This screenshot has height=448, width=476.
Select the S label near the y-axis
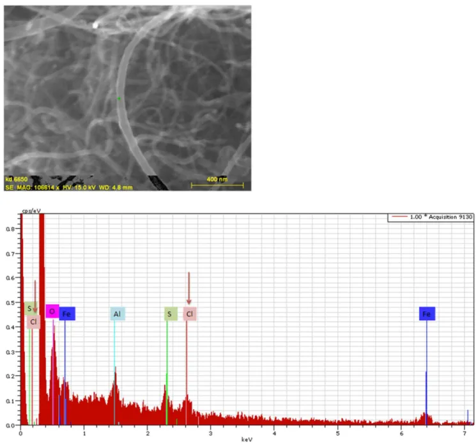point(30,309)
